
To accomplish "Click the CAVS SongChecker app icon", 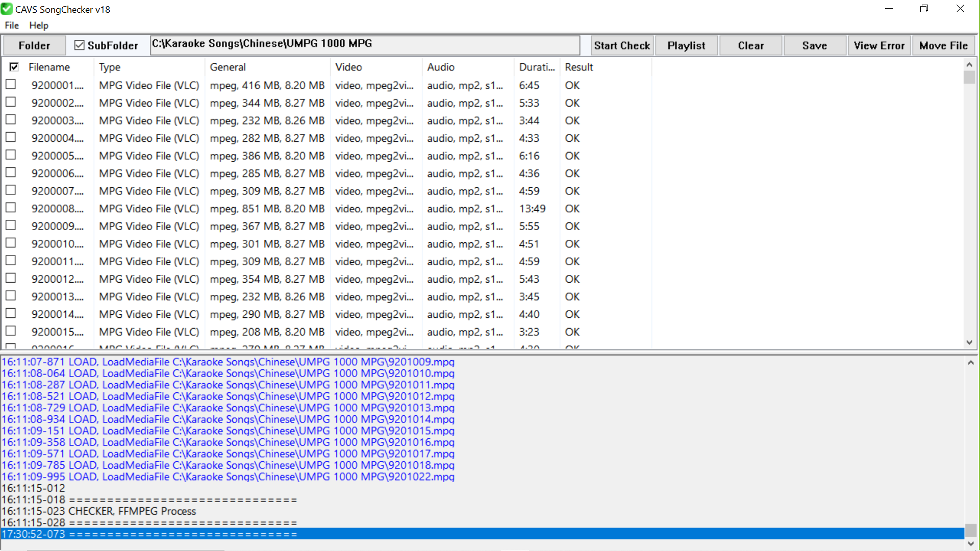I will tap(7, 9).
